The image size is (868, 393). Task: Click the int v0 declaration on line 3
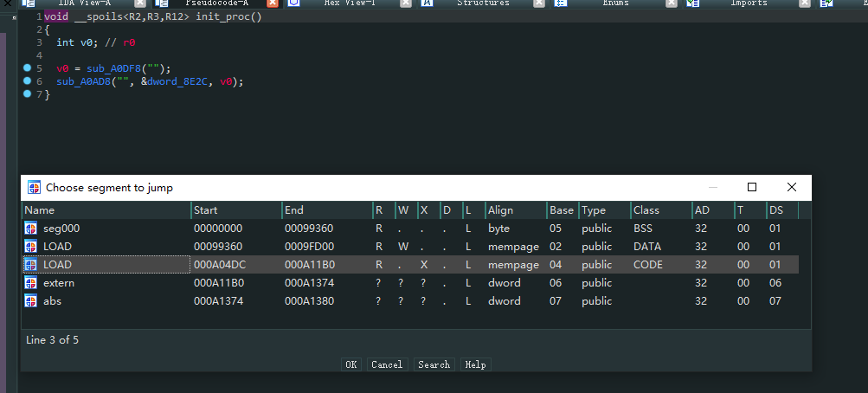click(x=78, y=42)
